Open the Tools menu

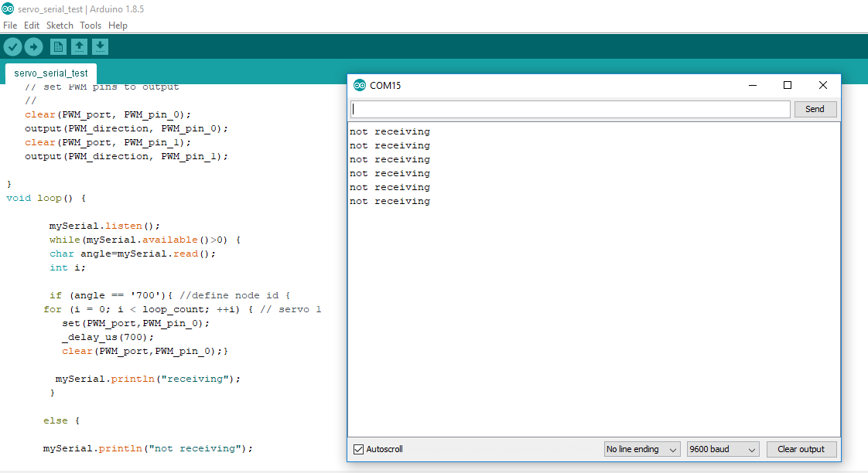pyautogui.click(x=91, y=26)
